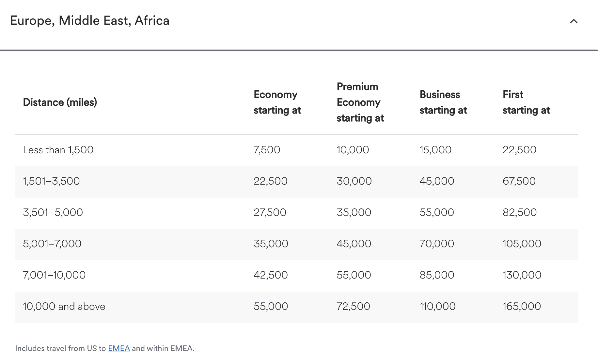Select the 3,501–5,000 distance row

53,212
